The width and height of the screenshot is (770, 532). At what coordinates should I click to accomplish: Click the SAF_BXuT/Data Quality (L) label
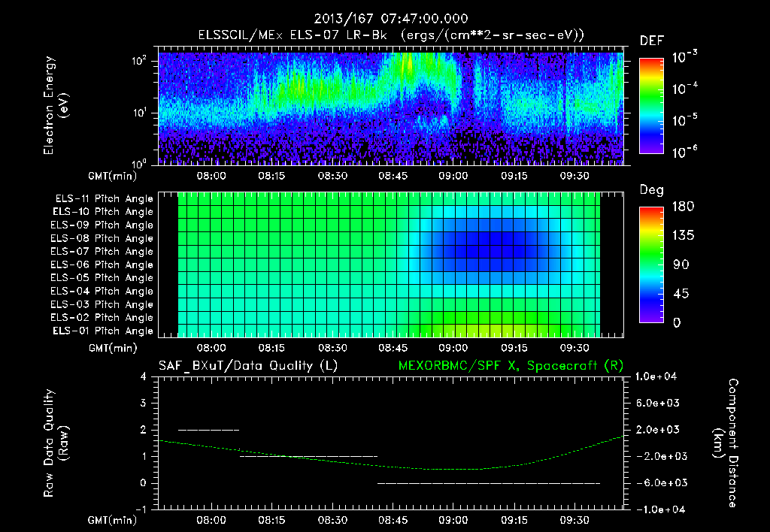(248, 366)
